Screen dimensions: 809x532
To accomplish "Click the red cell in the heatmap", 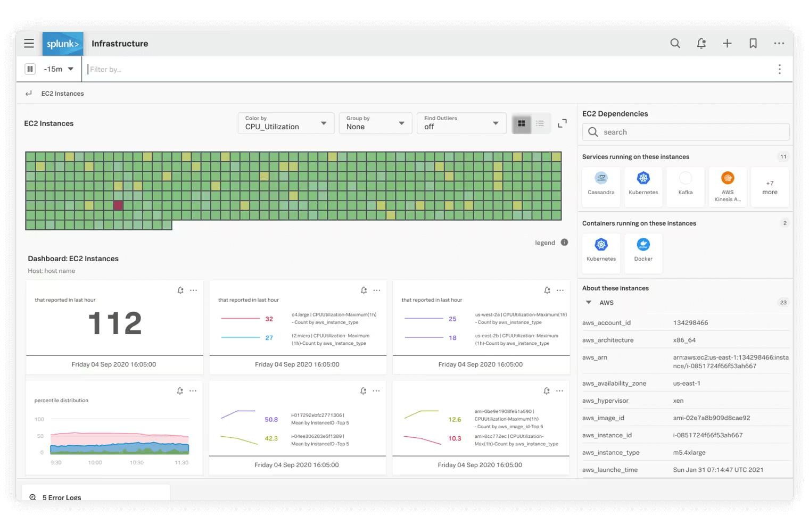I will (x=118, y=205).
